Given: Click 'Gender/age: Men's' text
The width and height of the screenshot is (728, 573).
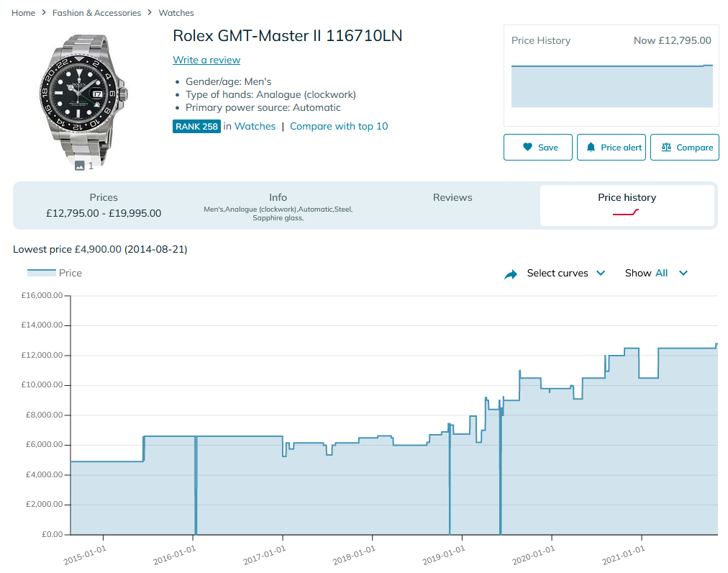Looking at the screenshot, I should click(229, 82).
